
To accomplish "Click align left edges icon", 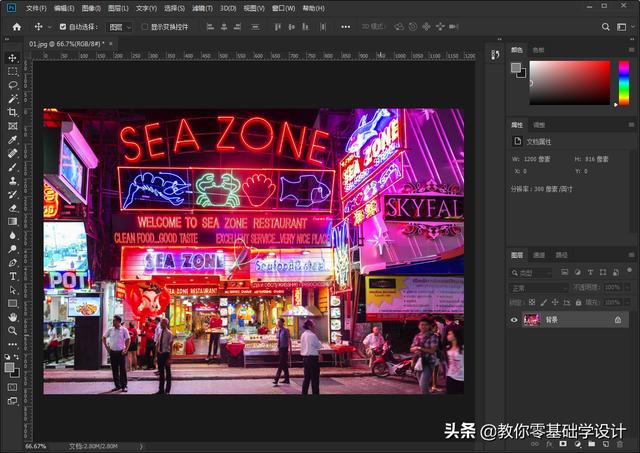I will point(210,27).
